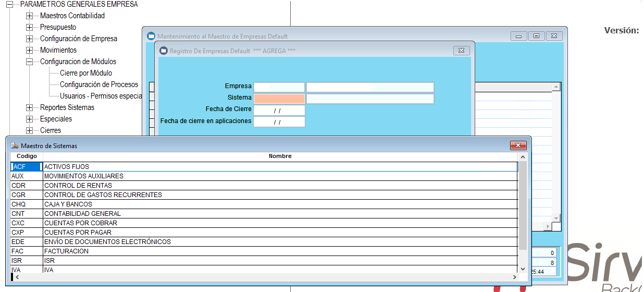This screenshot has width=644, height=292.
Task: Close the Registro De Empresas Default dialog
Action: (461, 51)
